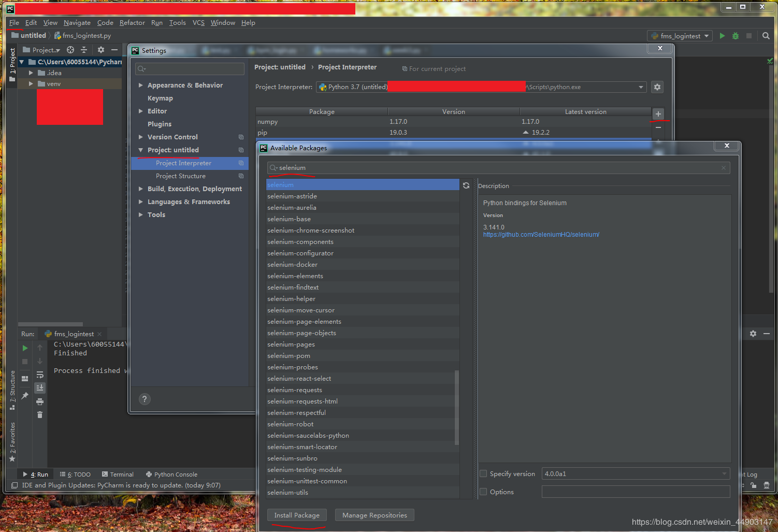Screen dimensions: 778x532
Task: Select selenium-robot in package list
Action: pos(363,424)
